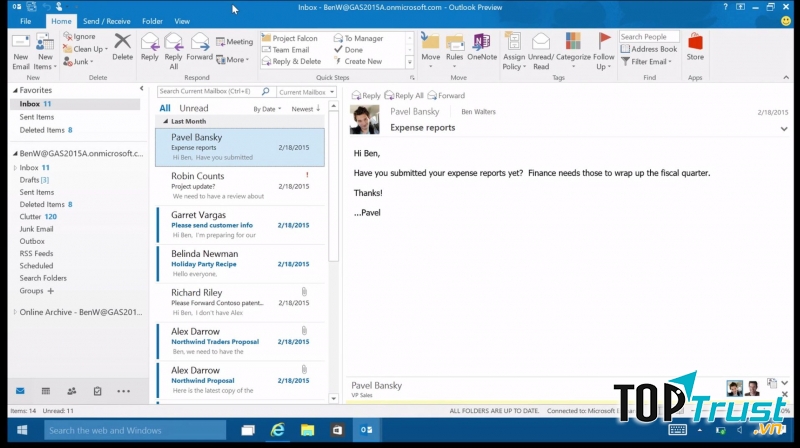Add a new group with plus icon

51,291
